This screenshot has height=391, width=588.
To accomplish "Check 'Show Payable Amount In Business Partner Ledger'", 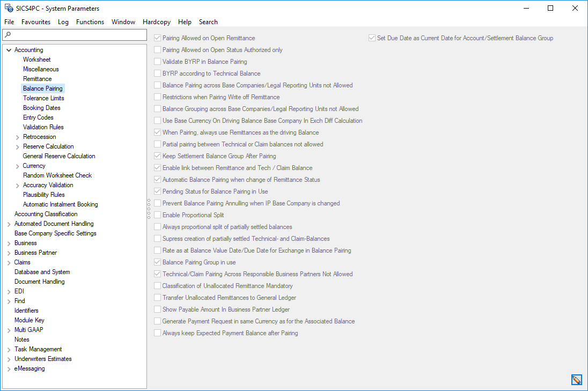I will [157, 309].
